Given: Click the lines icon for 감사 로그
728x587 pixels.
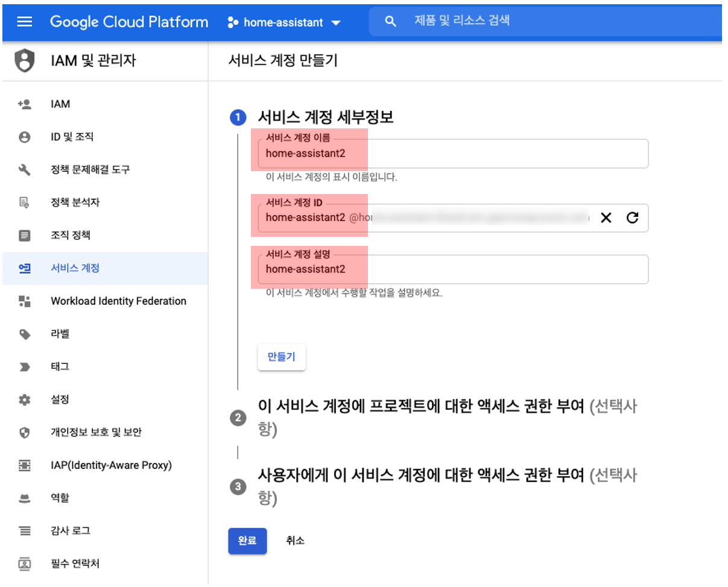Looking at the screenshot, I should coord(25,531).
